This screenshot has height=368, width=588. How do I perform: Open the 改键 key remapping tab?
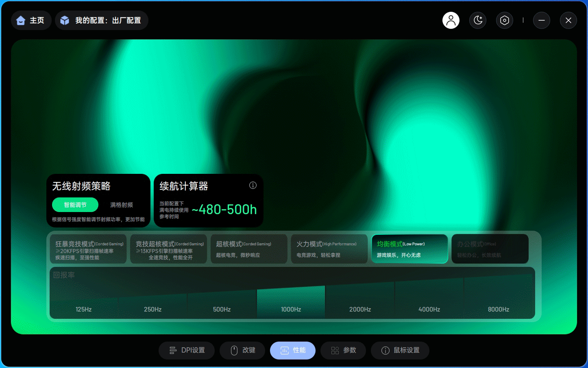[x=242, y=350]
